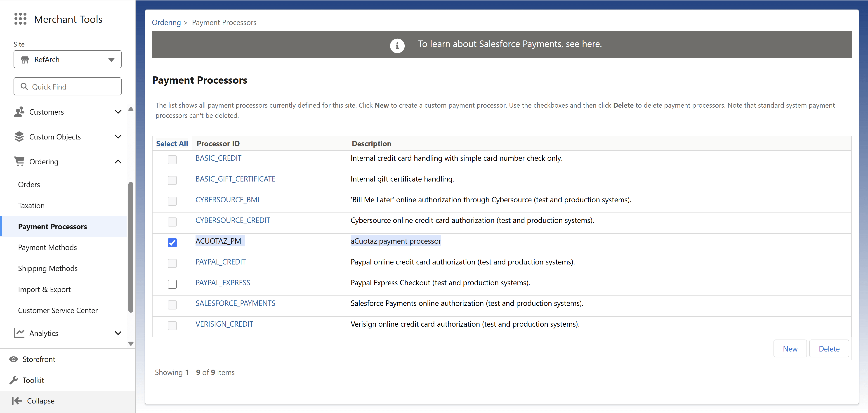Open Customer Service Center menu item
The image size is (868, 413).
[58, 311]
